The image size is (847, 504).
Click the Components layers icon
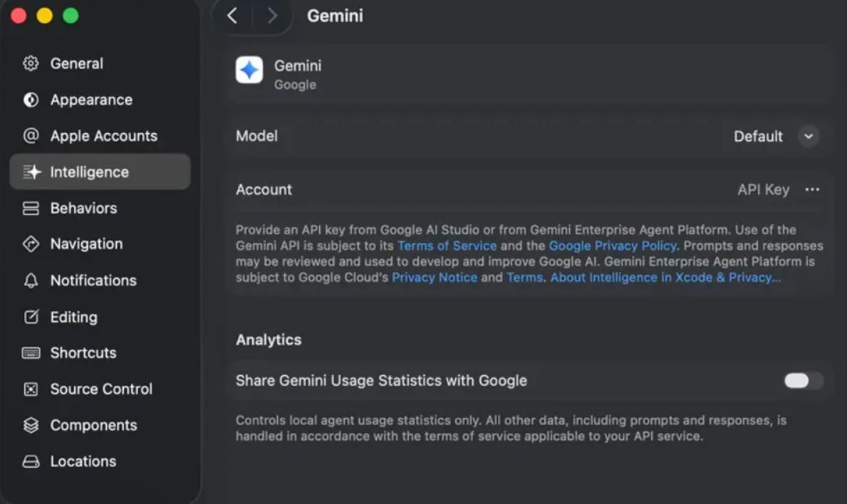[x=31, y=425]
